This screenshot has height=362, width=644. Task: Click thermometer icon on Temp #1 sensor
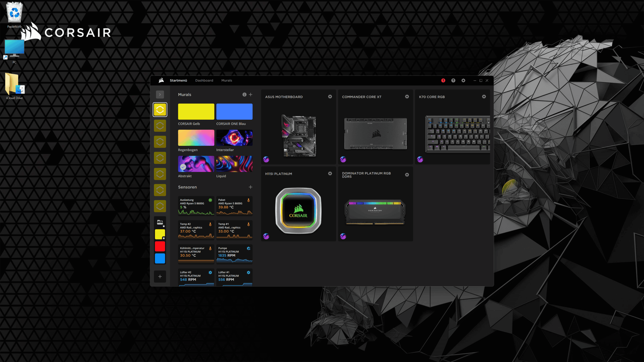pos(249,224)
